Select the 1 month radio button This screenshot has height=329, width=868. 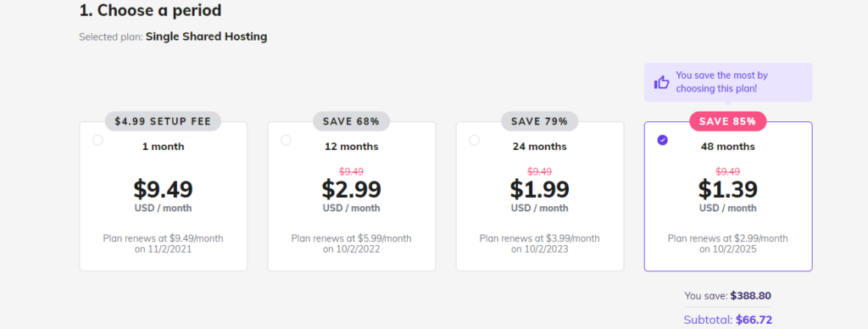coord(98,140)
